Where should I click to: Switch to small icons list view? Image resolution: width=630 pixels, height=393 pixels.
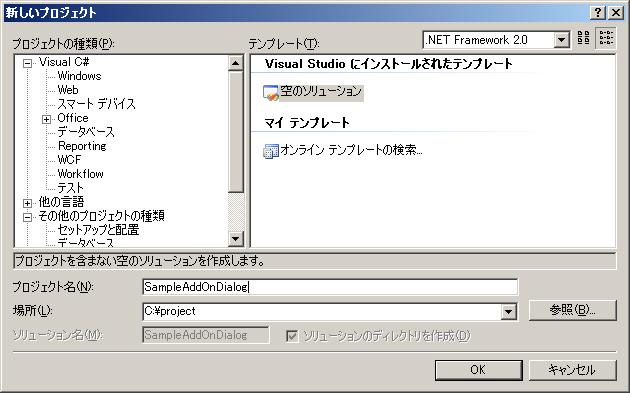tap(605, 39)
